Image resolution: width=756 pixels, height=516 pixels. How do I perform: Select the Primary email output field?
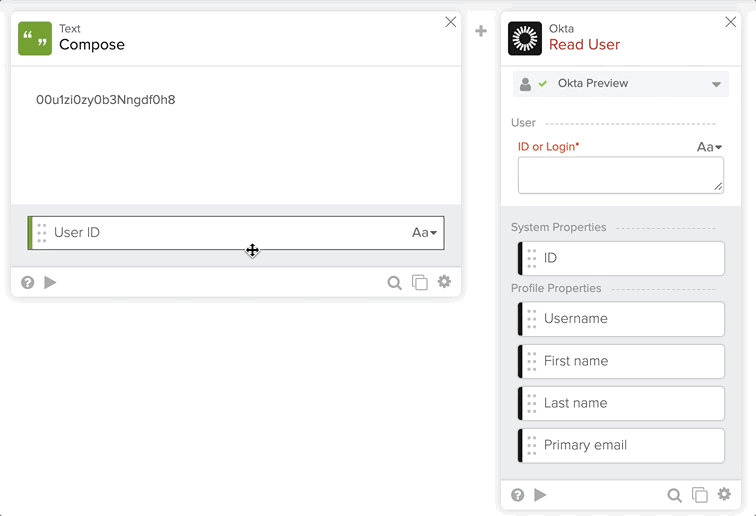[x=621, y=446]
